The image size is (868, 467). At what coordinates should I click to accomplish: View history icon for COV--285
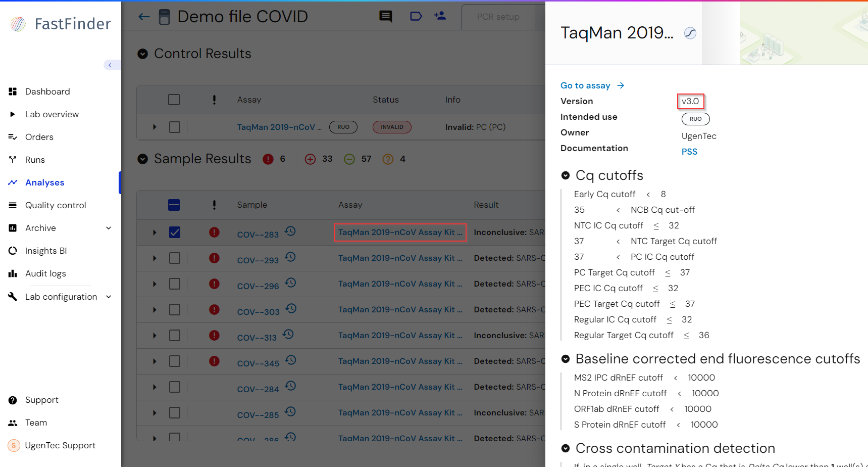pos(290,411)
